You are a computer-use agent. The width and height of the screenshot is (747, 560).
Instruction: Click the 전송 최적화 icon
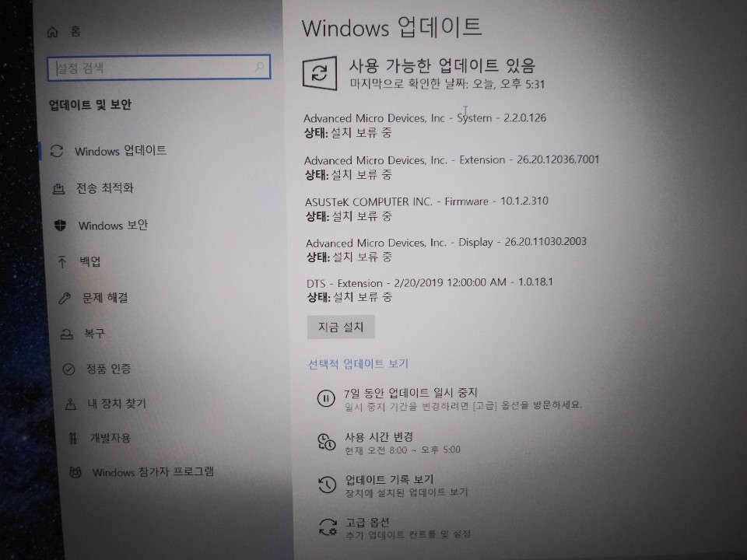[58, 188]
